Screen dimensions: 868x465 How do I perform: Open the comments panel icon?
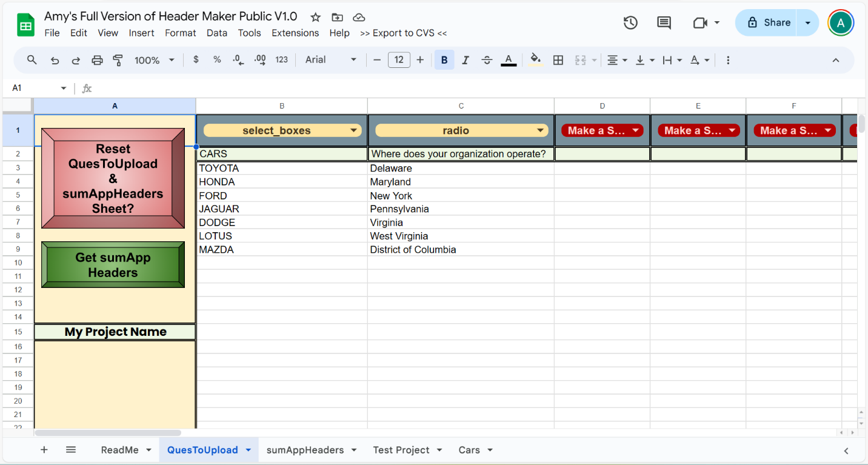[x=664, y=22]
